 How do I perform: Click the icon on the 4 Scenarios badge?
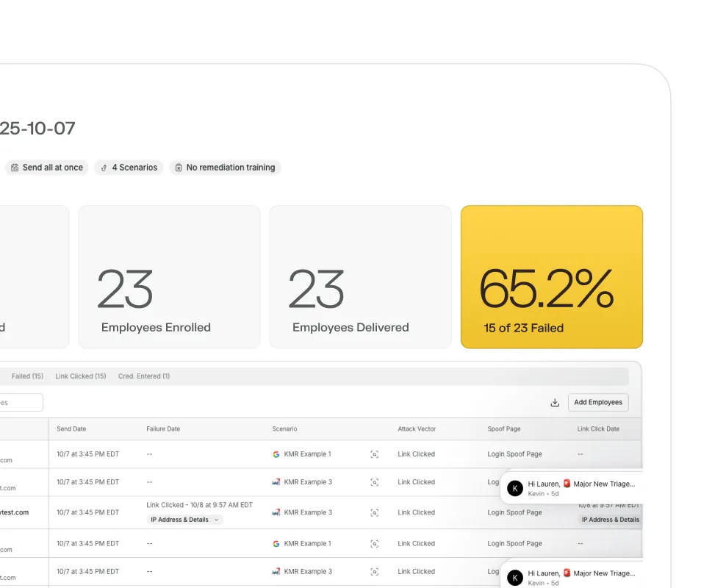(102, 168)
